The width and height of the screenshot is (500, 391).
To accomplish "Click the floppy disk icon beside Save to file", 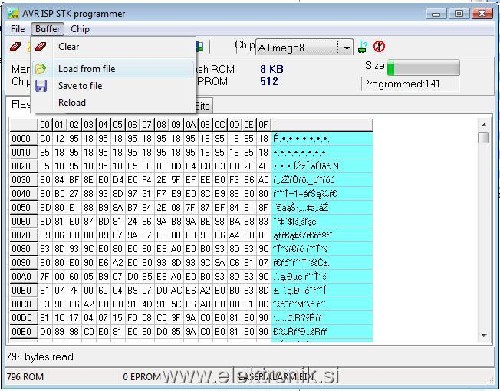I will (x=41, y=86).
